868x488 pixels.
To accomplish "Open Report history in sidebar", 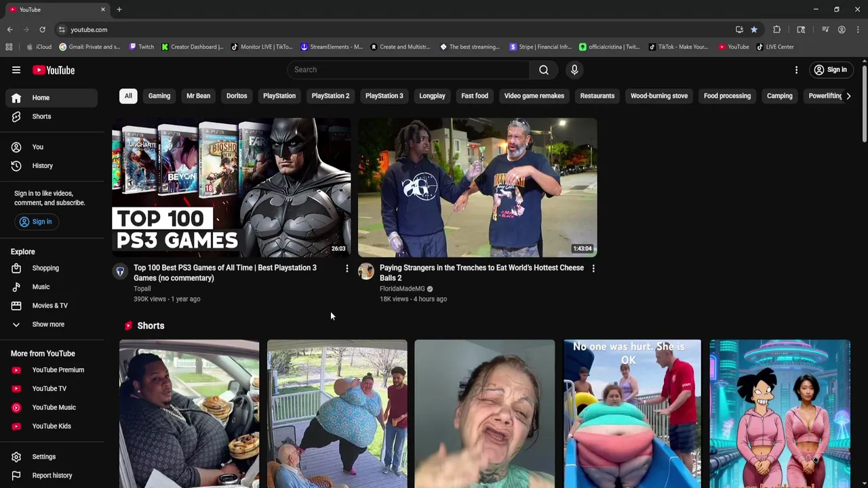I will [52, 476].
